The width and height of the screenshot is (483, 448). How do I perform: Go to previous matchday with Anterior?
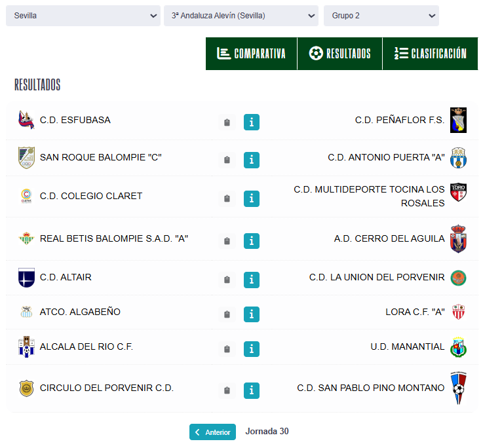tap(212, 432)
